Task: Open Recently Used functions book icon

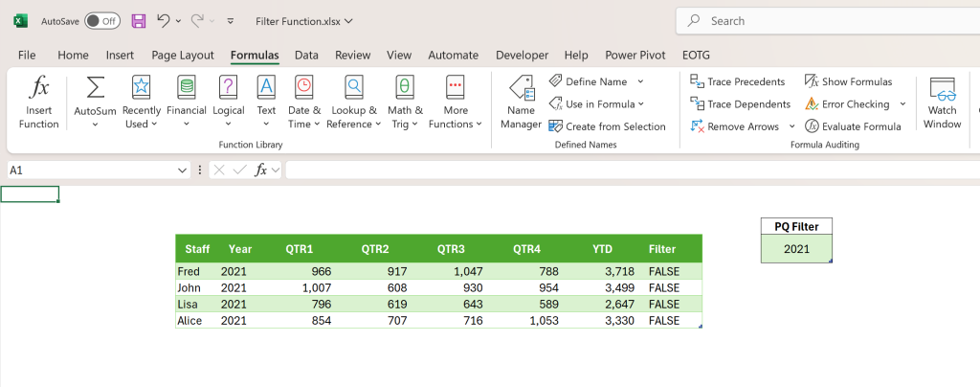Action: coord(142,87)
